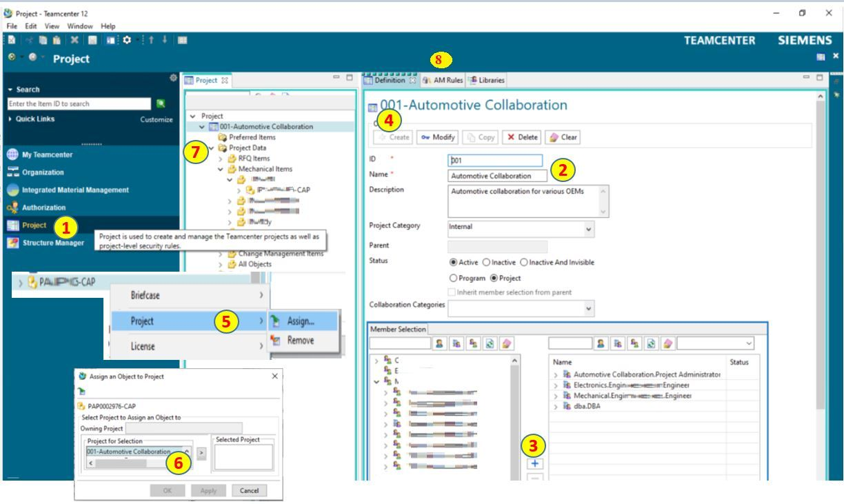
Task: Select the Inactive status radio button
Action: (486, 262)
